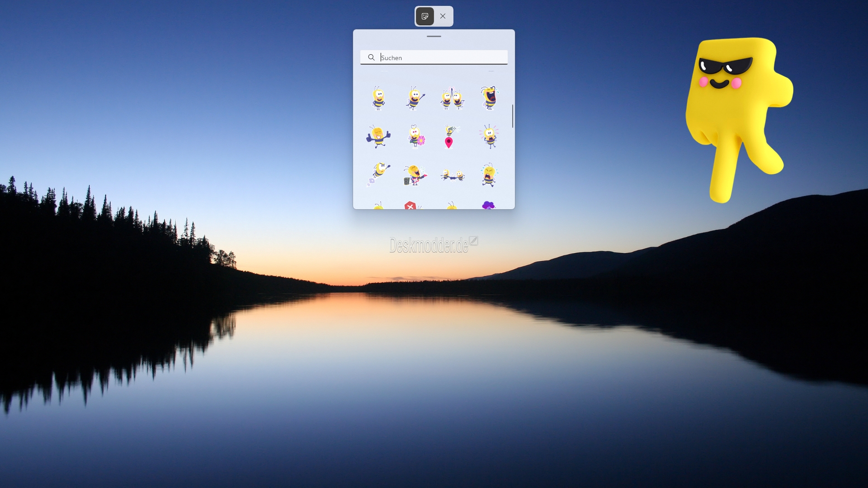Choose the bee playing electric guitar sticker
The width and height of the screenshot is (868, 488).
pyautogui.click(x=415, y=175)
